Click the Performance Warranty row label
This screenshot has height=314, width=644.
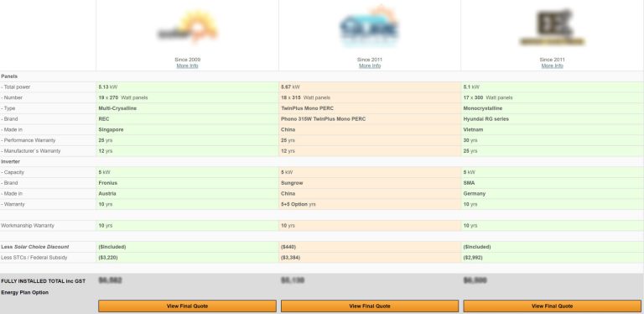click(28, 140)
